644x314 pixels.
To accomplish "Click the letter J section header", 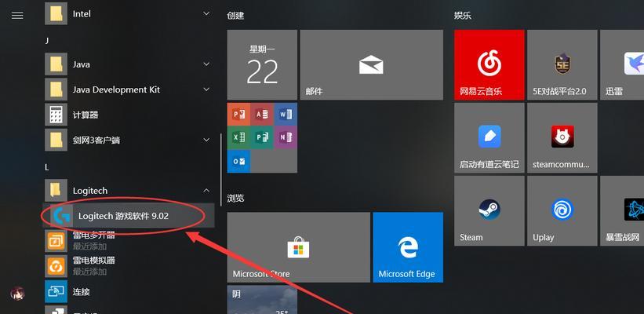I will pos(47,41).
